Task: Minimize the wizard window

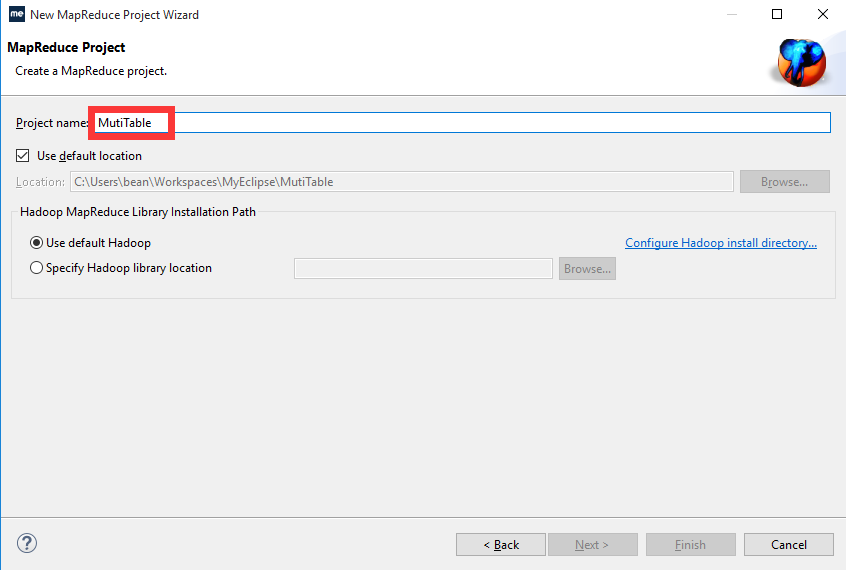Action: (731, 14)
